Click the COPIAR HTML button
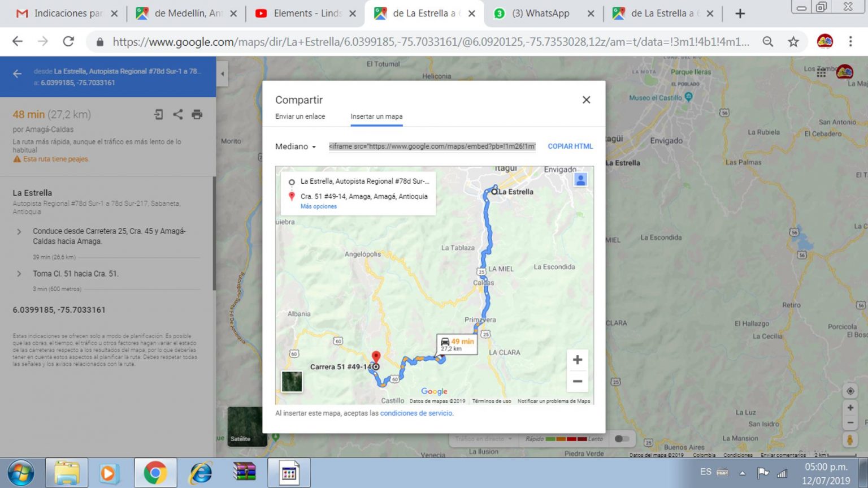 click(570, 146)
